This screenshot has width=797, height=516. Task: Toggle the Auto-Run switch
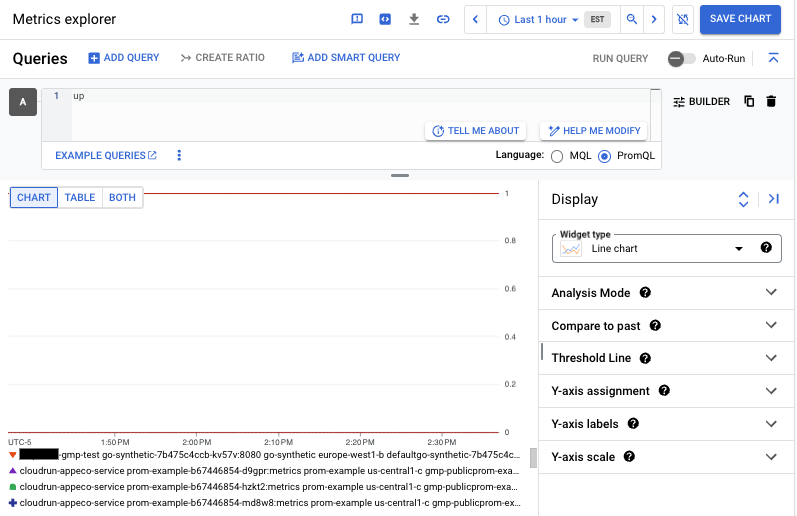(682, 59)
